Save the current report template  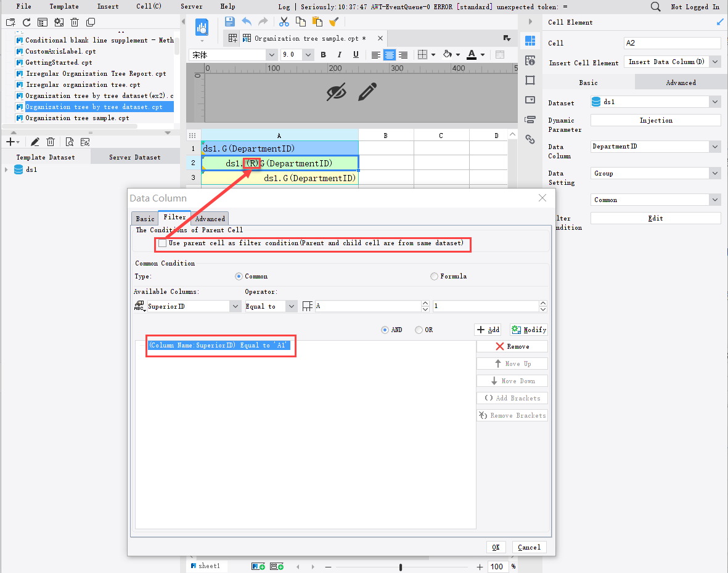229,22
